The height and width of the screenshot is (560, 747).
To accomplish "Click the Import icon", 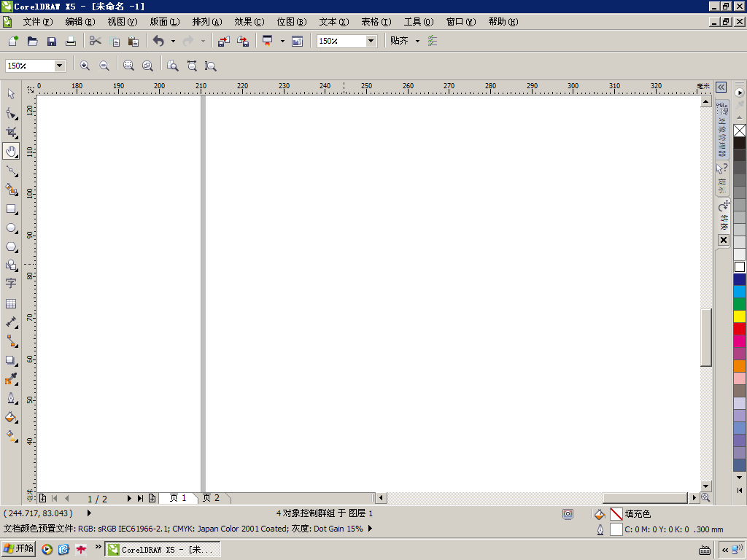I will pos(223,41).
